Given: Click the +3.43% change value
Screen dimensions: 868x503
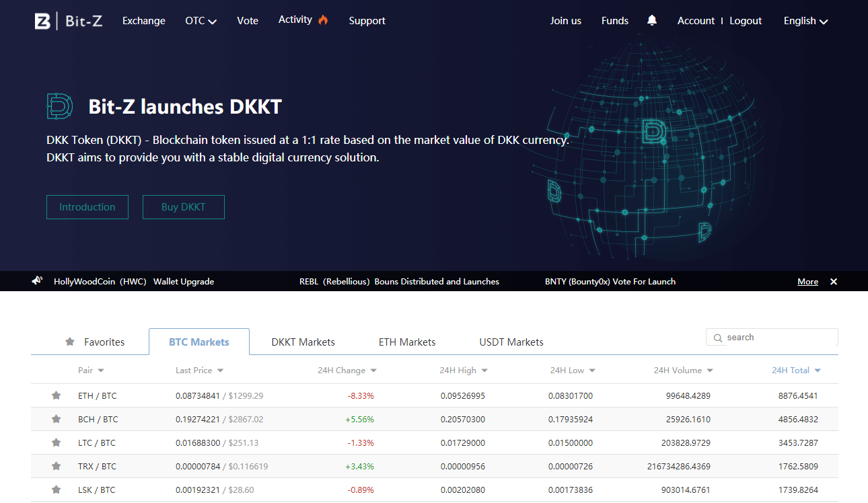Looking at the screenshot, I should tap(359, 466).
